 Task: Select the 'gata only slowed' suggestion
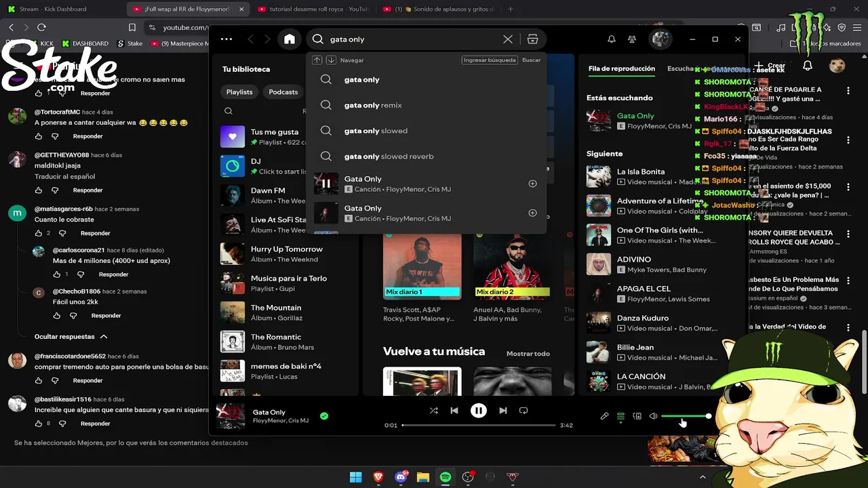(x=426, y=131)
